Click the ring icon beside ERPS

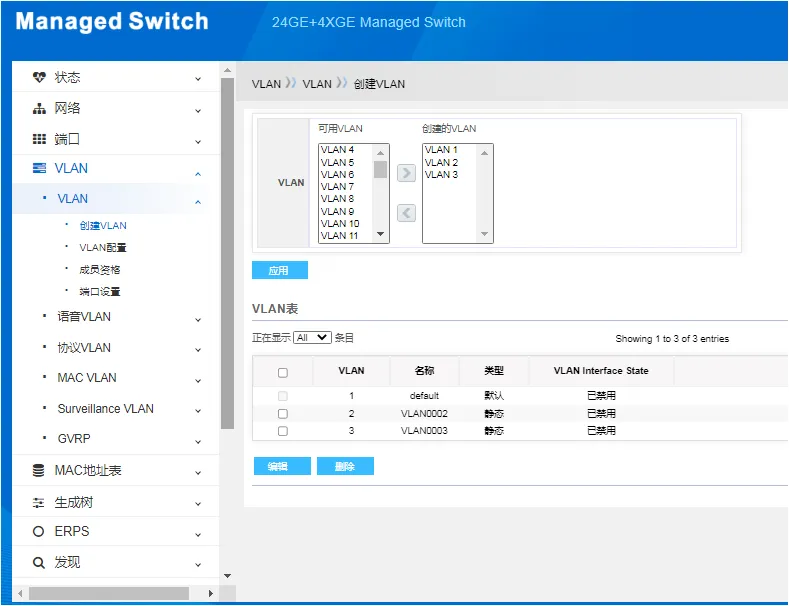coord(38,532)
